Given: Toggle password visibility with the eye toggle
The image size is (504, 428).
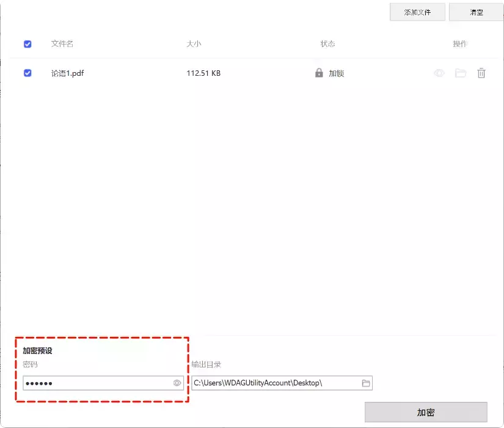Looking at the screenshot, I should 177,383.
